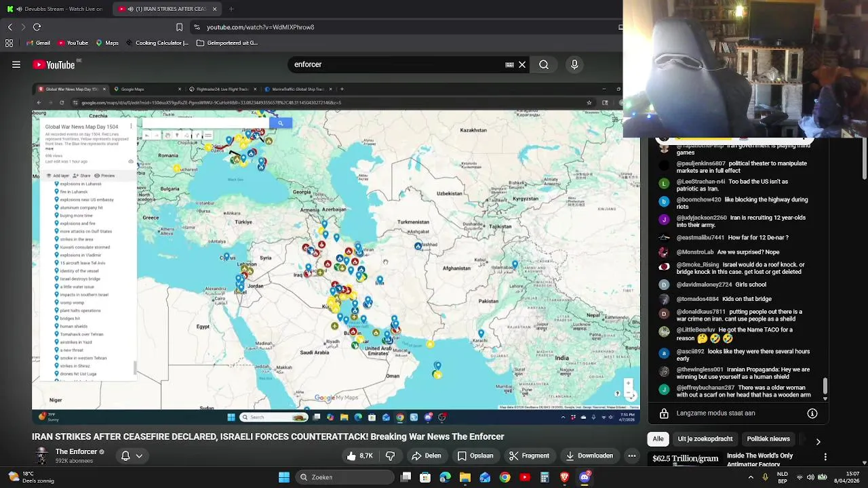Click 'Share' in the map panel
This screenshot has width=868, height=488.
pyautogui.click(x=83, y=176)
